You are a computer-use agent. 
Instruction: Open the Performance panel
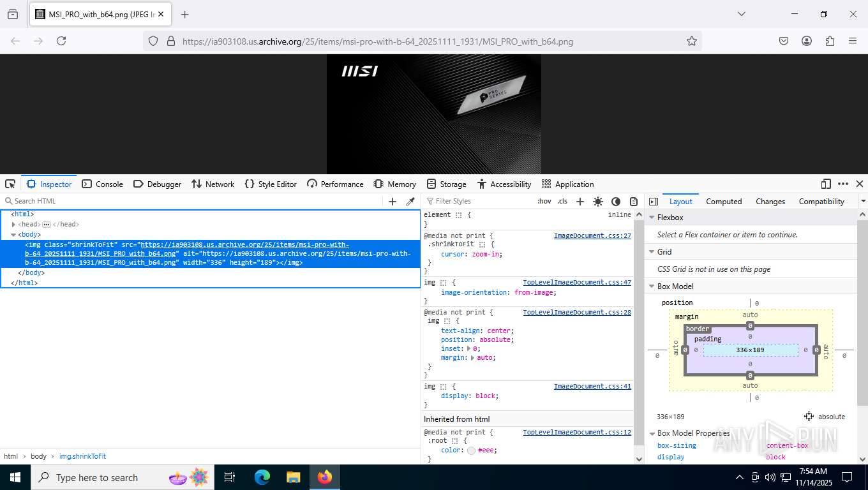[x=335, y=184]
